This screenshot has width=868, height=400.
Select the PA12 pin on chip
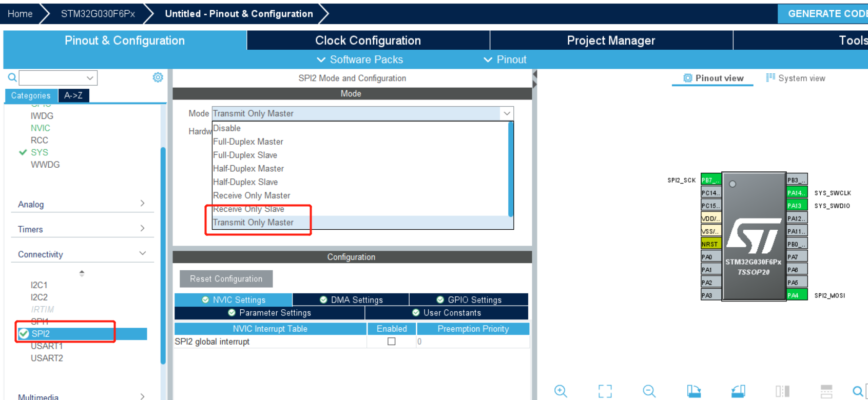pos(797,218)
